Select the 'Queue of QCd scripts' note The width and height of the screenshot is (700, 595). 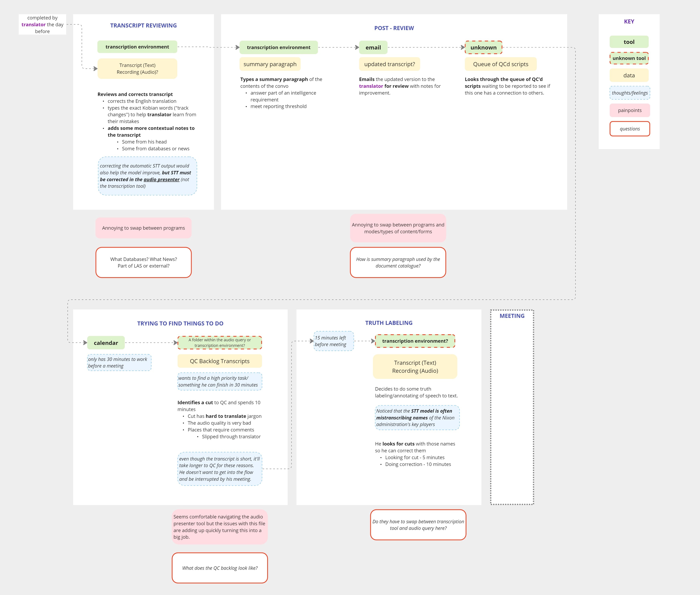500,64
